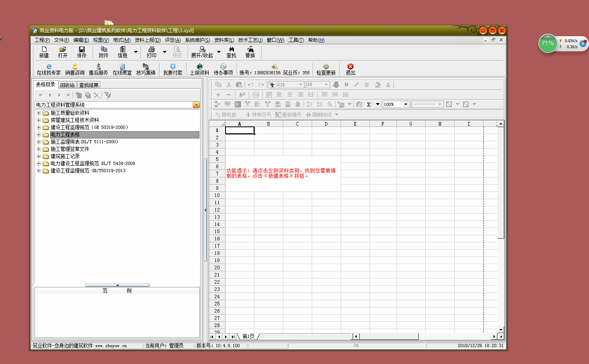Click the 查找 binoculars icon
The height and width of the screenshot is (364, 589).
[232, 52]
